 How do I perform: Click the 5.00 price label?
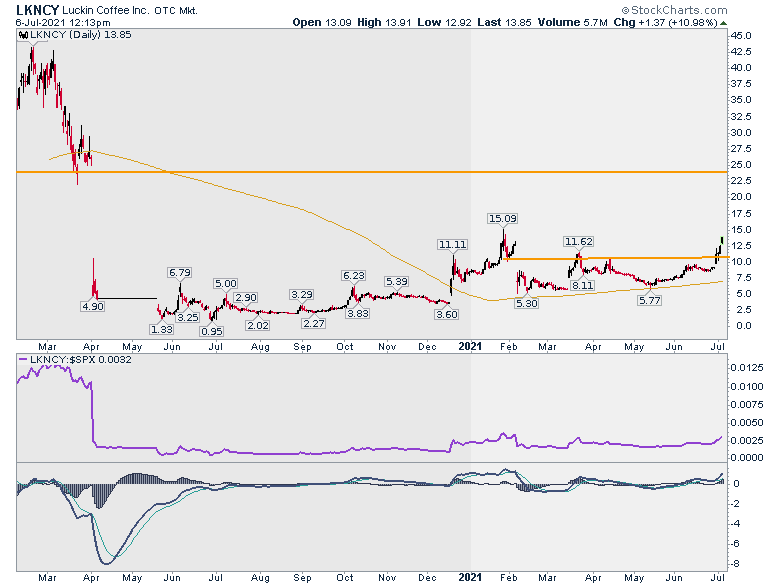point(225,284)
